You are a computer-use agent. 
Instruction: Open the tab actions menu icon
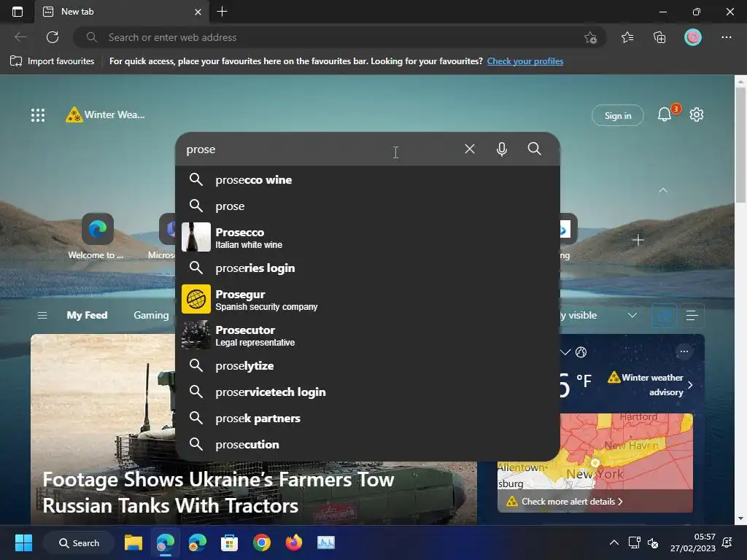[18, 12]
